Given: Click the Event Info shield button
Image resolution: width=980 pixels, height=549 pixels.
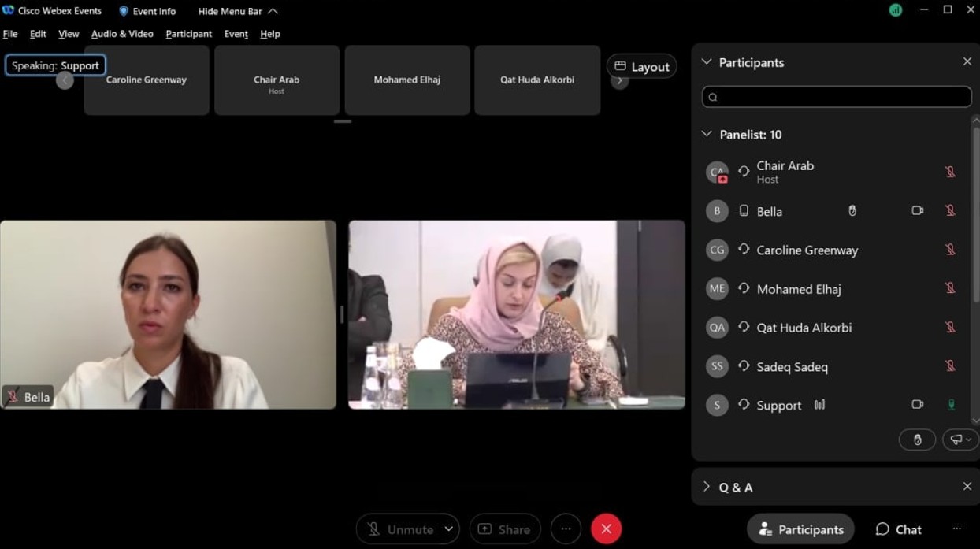Looking at the screenshot, I should pos(147,11).
